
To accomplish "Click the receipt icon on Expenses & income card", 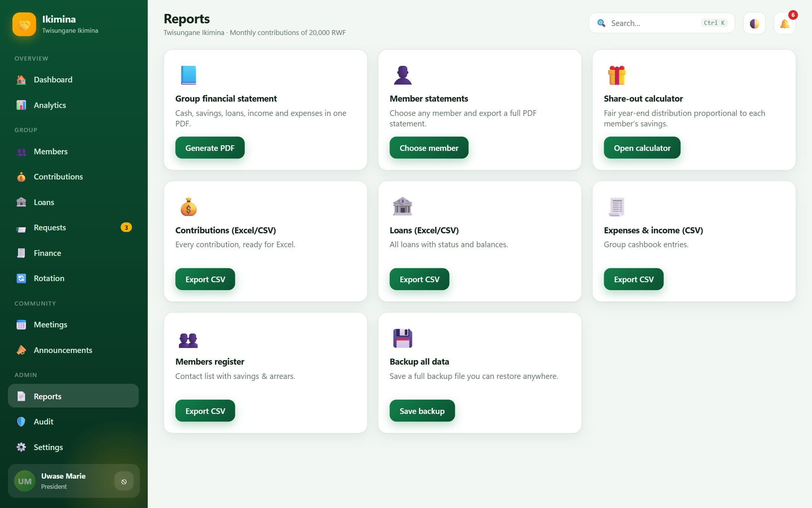I will (617, 207).
